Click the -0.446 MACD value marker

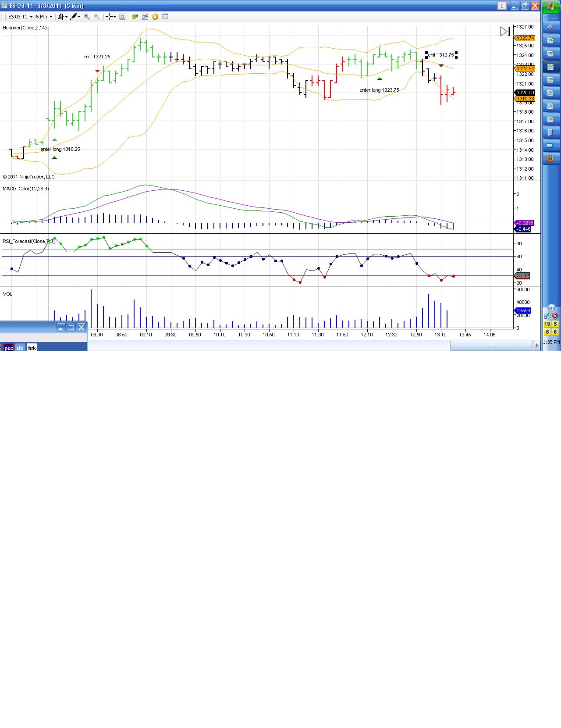[x=523, y=229]
